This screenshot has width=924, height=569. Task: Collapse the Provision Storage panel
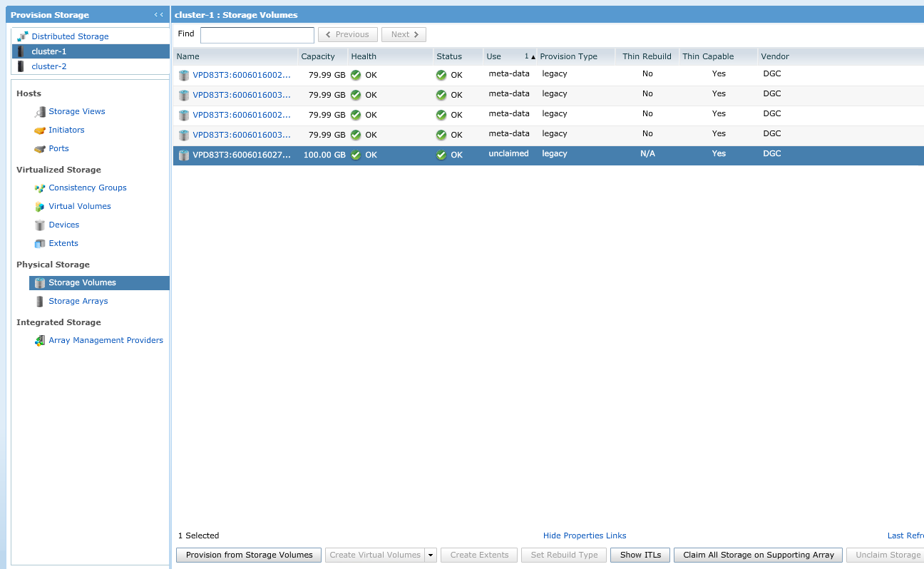(x=158, y=14)
